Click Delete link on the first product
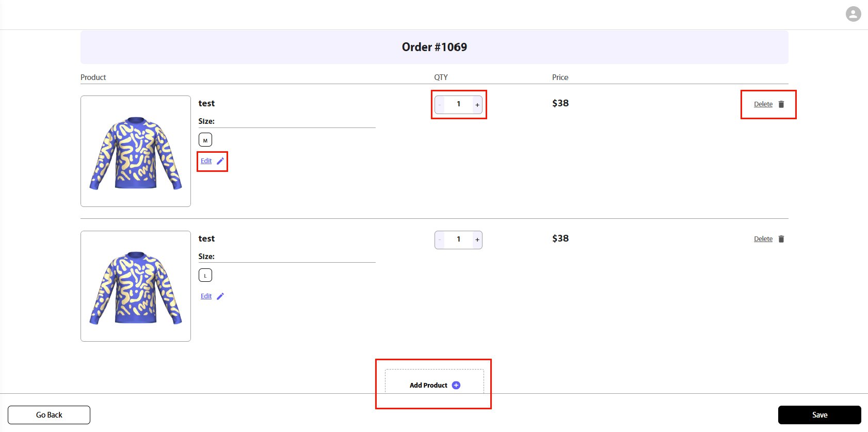 coord(763,104)
